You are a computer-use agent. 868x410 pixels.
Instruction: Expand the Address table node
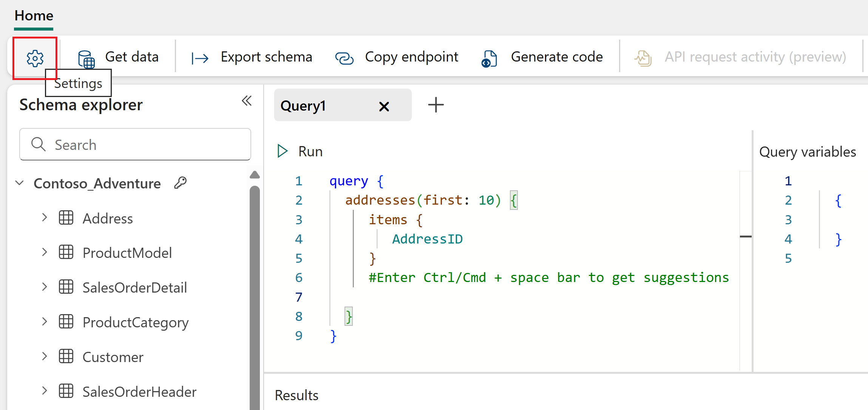45,217
